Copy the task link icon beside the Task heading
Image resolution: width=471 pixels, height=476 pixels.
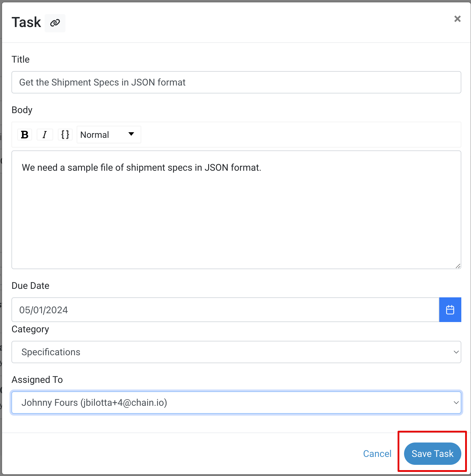[x=55, y=23]
